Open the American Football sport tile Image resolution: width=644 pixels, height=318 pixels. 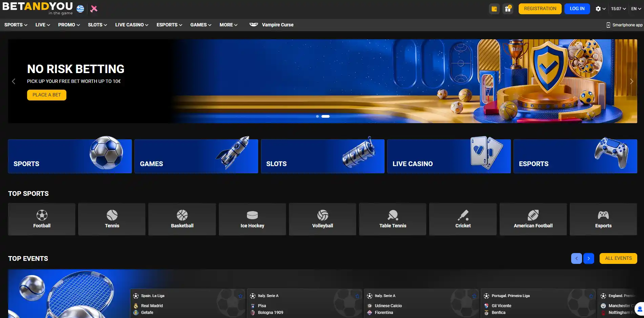[x=533, y=219]
